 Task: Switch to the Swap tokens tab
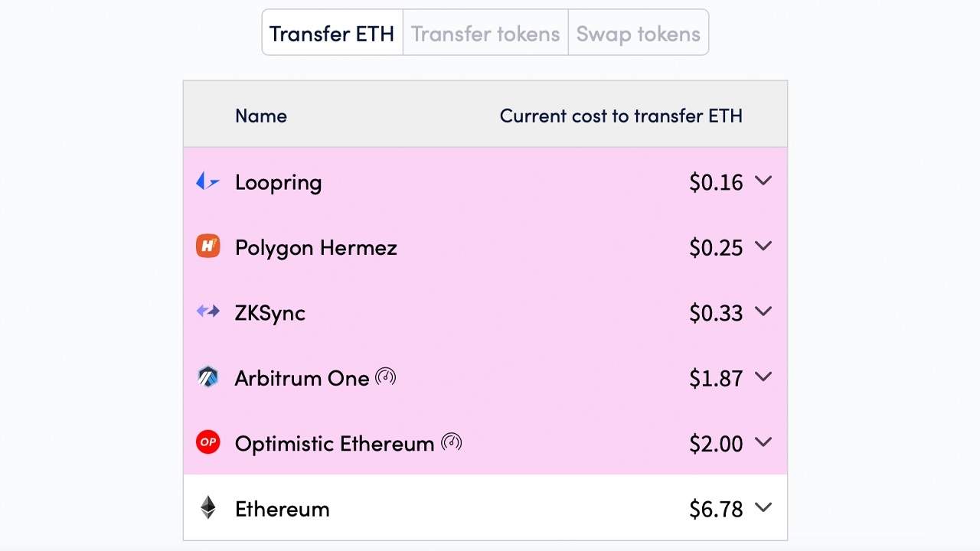point(638,34)
